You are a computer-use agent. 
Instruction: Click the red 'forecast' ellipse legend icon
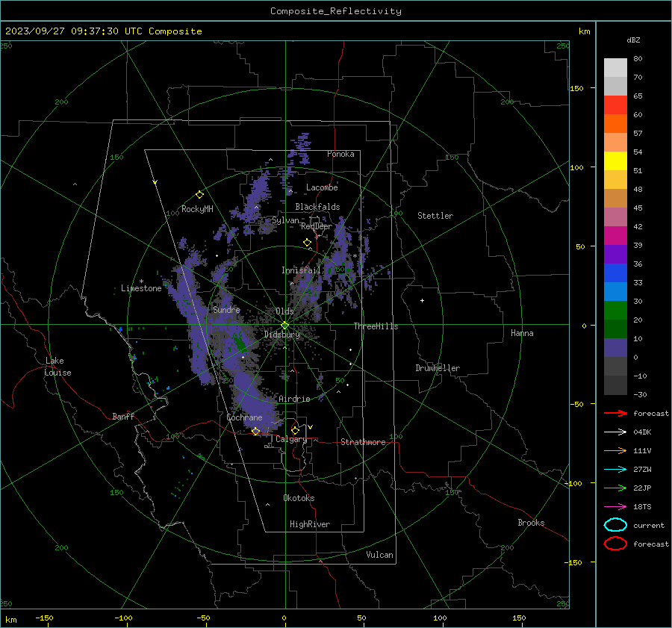(x=615, y=544)
